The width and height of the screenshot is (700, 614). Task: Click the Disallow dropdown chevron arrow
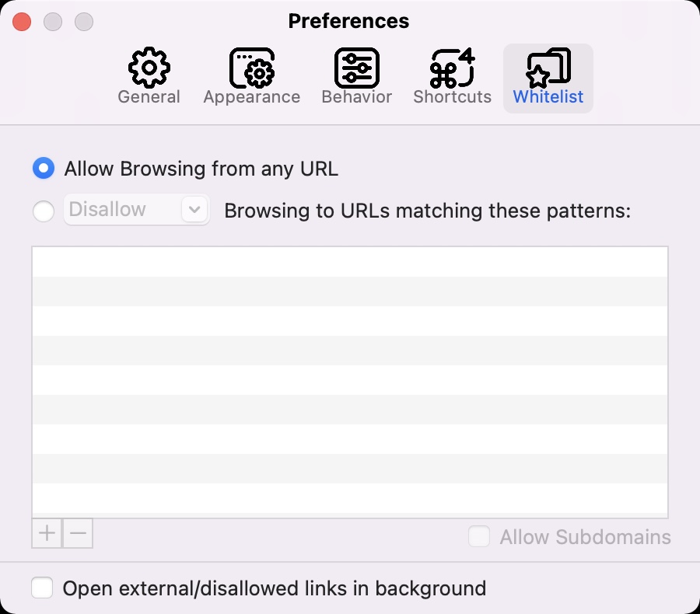coord(194,210)
